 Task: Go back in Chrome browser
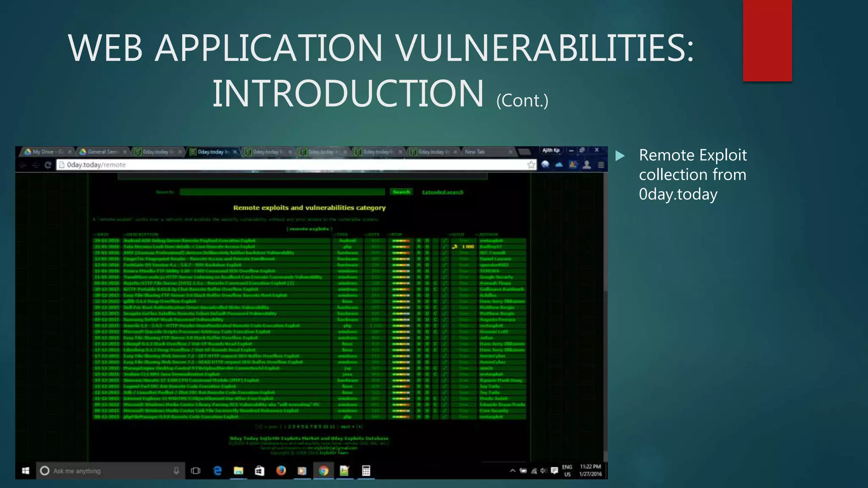(x=23, y=165)
